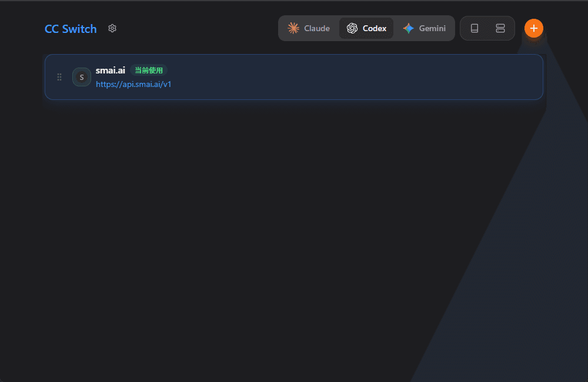Switch to the Claude tab
Viewport: 588px width, 382px height.
tap(316, 28)
